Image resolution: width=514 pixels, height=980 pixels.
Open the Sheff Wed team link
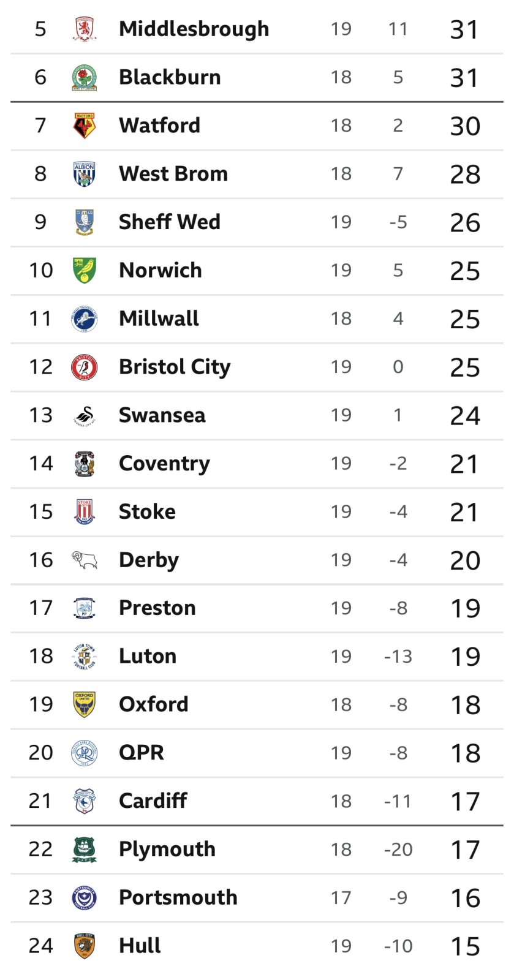coord(169,222)
